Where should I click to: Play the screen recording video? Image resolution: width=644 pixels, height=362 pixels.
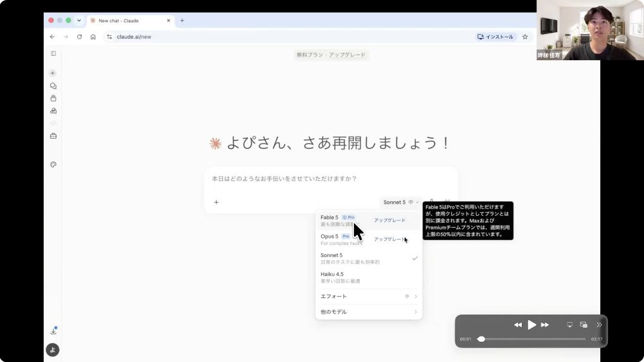click(x=531, y=325)
